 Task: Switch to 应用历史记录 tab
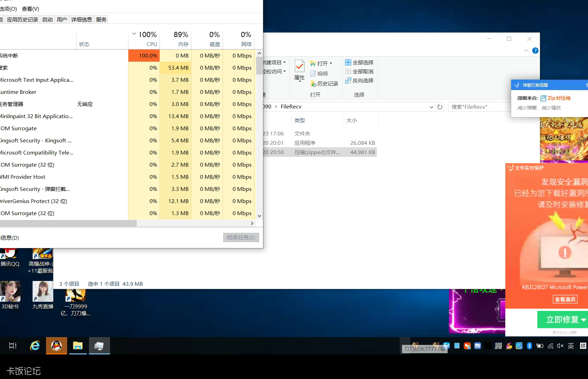pos(22,19)
